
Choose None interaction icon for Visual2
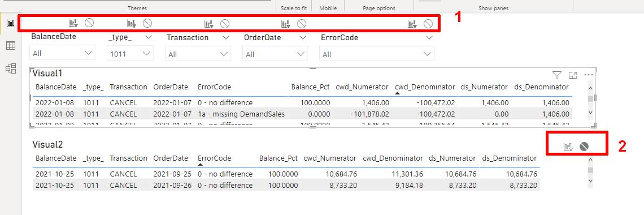[x=585, y=147]
